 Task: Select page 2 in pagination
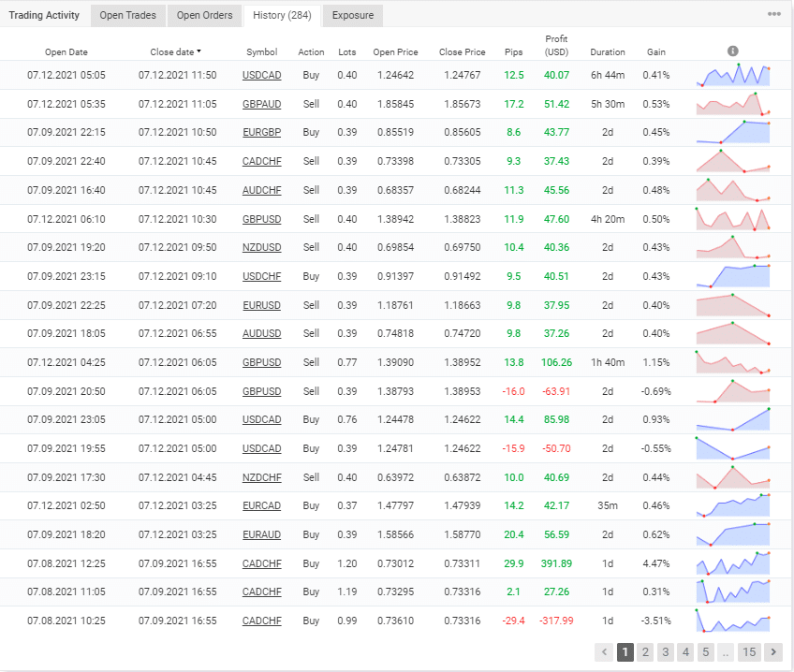[x=645, y=652]
